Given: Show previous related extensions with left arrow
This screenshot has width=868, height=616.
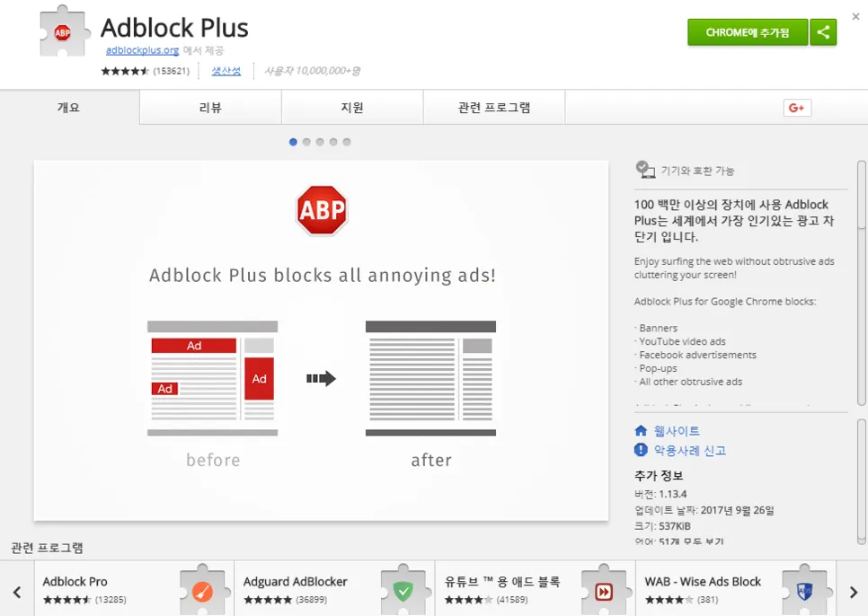Looking at the screenshot, I should pos(17,593).
